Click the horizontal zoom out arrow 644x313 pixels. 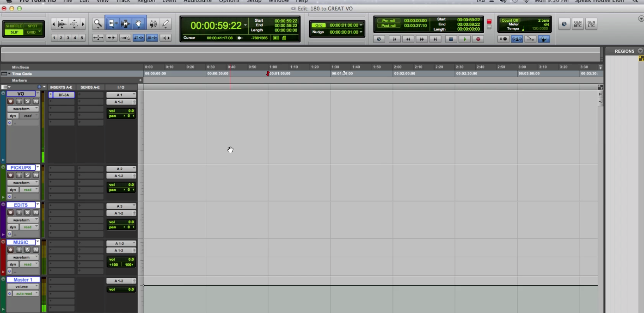coord(54,24)
